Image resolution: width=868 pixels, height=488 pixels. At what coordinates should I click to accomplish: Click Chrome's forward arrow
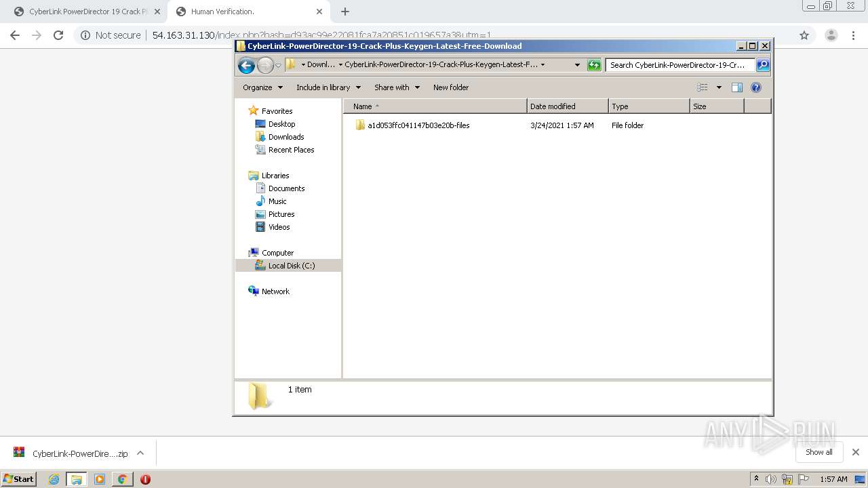coord(37,35)
